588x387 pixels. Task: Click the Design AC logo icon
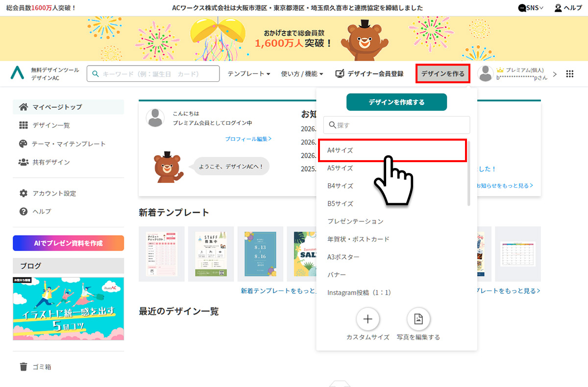pos(18,73)
